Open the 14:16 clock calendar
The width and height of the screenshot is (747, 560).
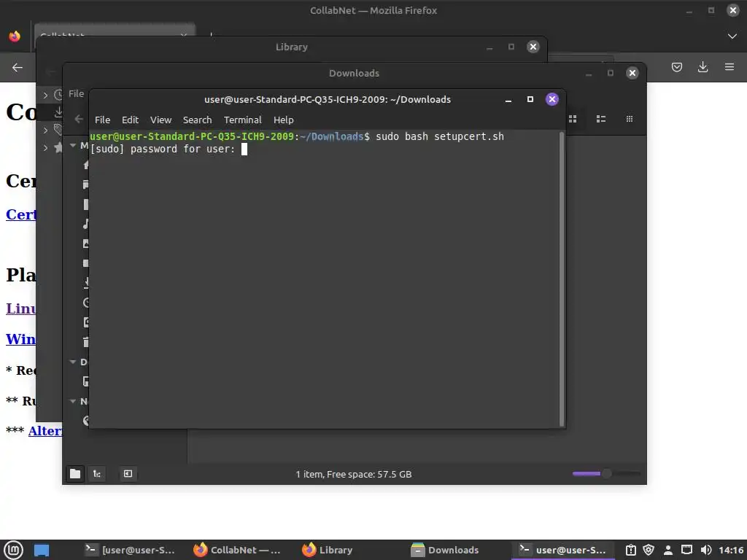coord(731,550)
